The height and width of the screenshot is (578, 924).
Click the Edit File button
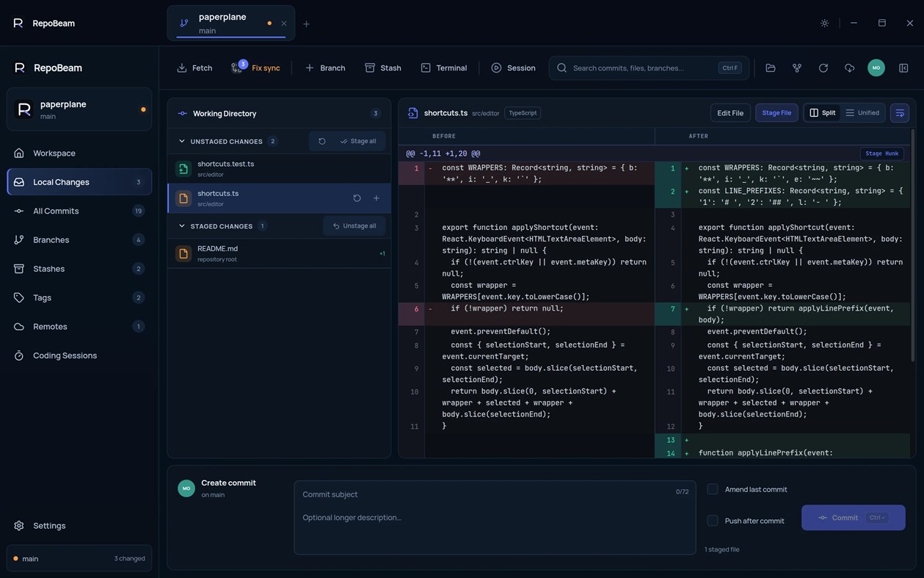[x=730, y=113]
